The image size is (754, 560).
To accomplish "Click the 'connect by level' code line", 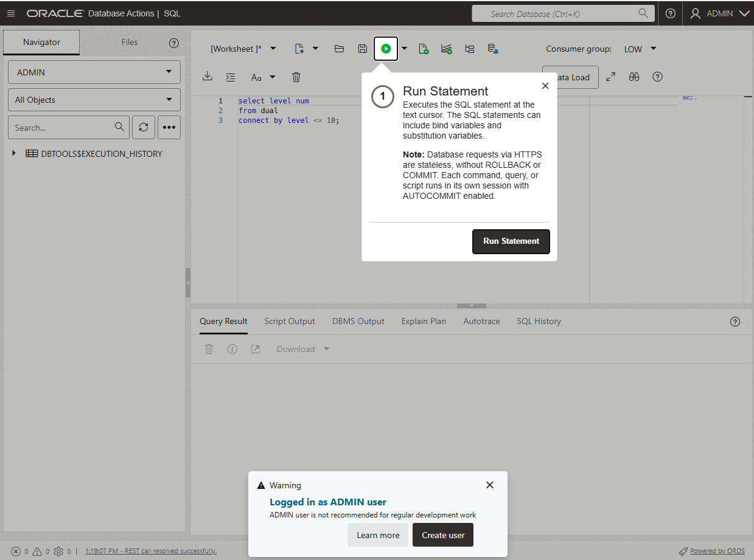I will coord(288,120).
